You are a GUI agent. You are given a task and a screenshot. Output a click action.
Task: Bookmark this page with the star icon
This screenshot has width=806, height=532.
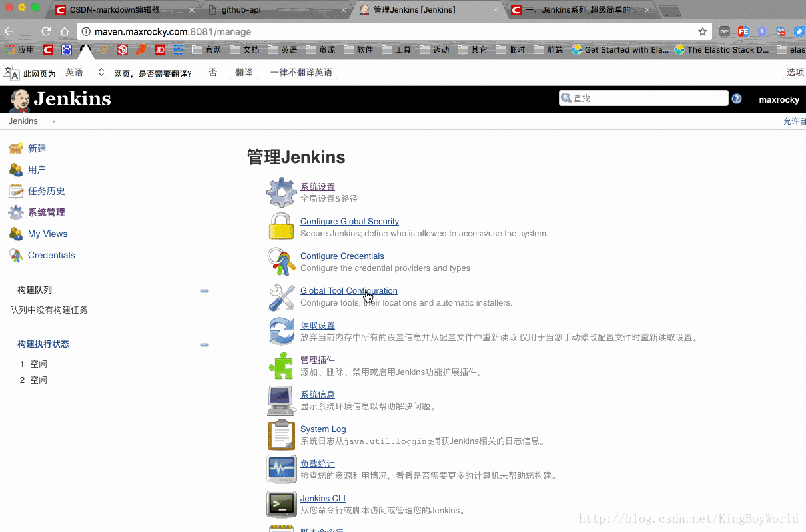(x=703, y=31)
